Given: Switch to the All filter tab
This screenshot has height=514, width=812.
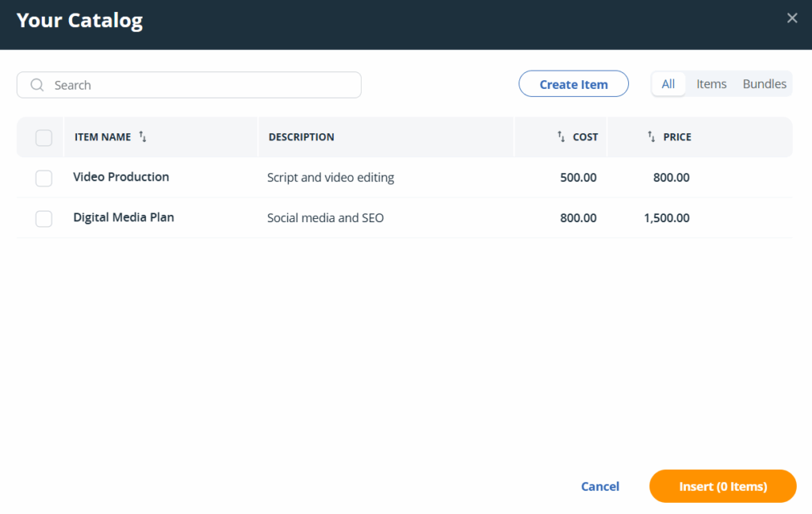Looking at the screenshot, I should point(668,84).
